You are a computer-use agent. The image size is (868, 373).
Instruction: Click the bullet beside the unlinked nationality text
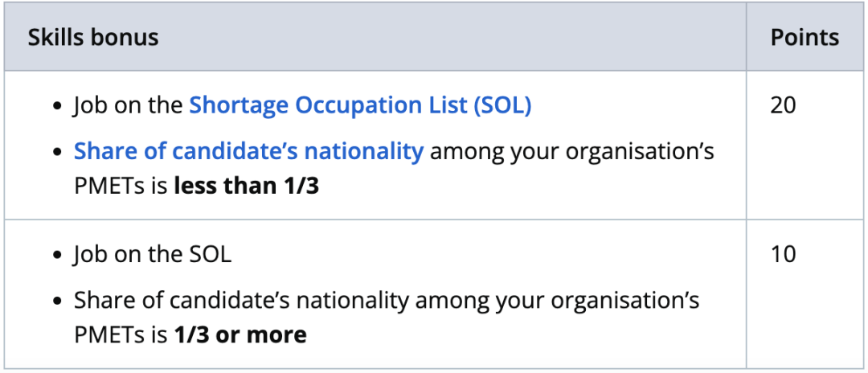(x=57, y=302)
